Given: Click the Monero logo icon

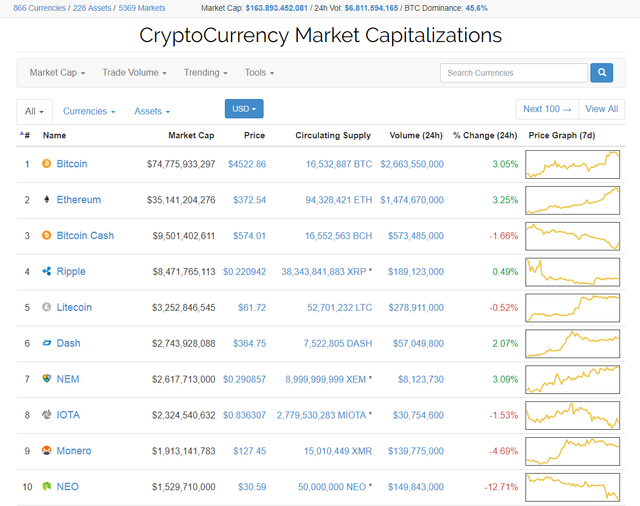Looking at the screenshot, I should pyautogui.click(x=47, y=451).
